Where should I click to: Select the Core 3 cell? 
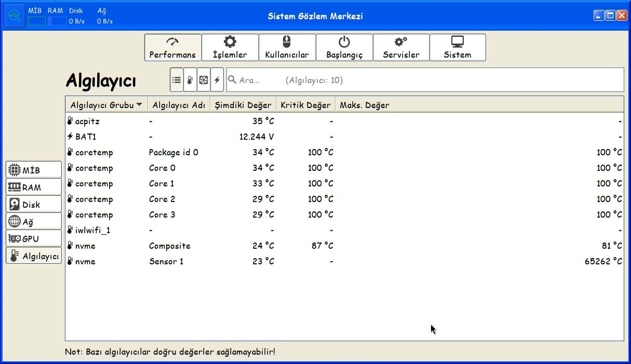162,214
